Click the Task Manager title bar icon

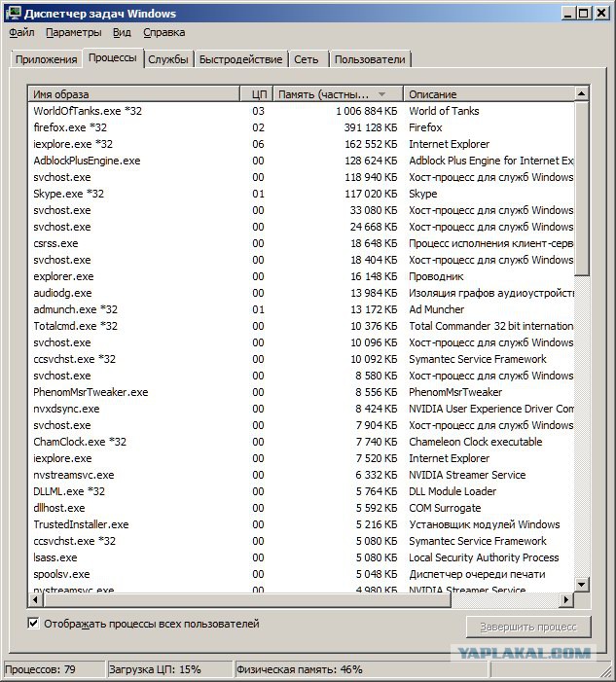pyautogui.click(x=13, y=13)
